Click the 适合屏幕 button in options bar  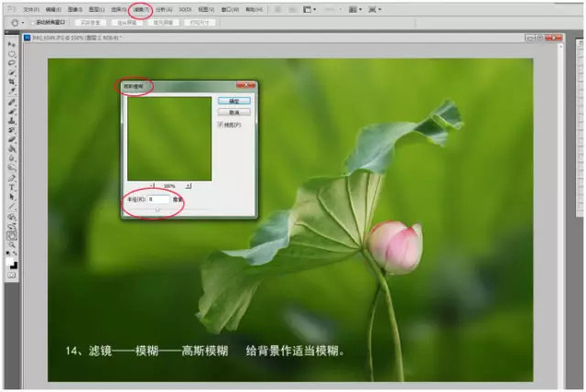[x=126, y=23]
